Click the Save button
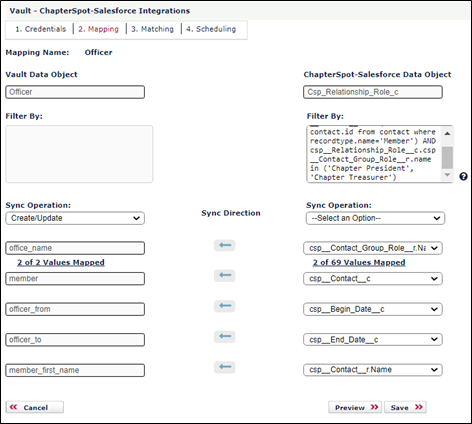Screen dimensions: 472x424 tap(405, 407)
